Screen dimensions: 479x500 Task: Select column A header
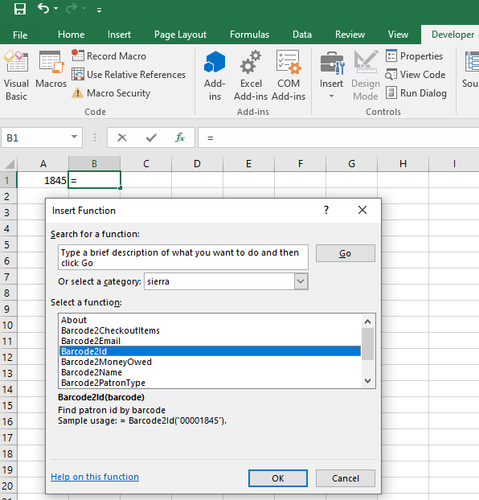tap(43, 164)
